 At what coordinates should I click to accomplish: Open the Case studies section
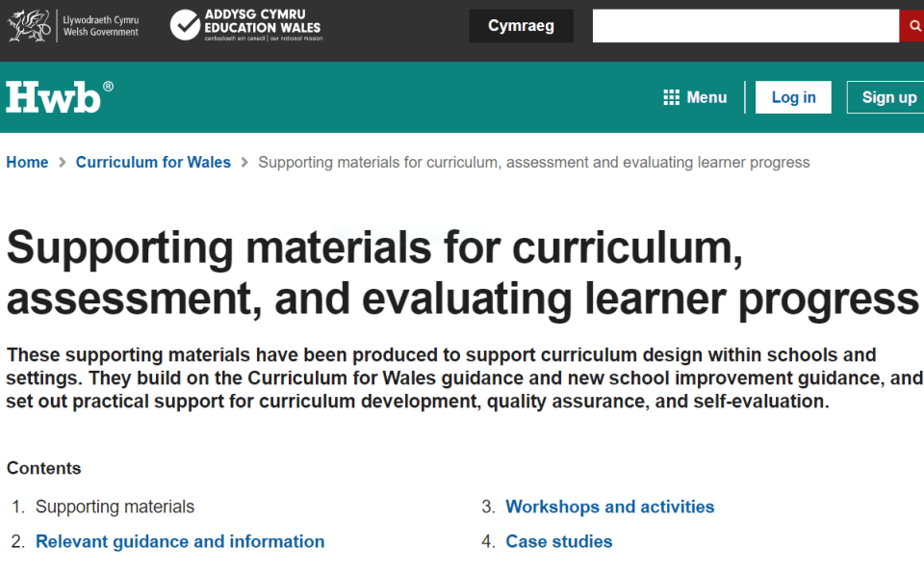[559, 541]
